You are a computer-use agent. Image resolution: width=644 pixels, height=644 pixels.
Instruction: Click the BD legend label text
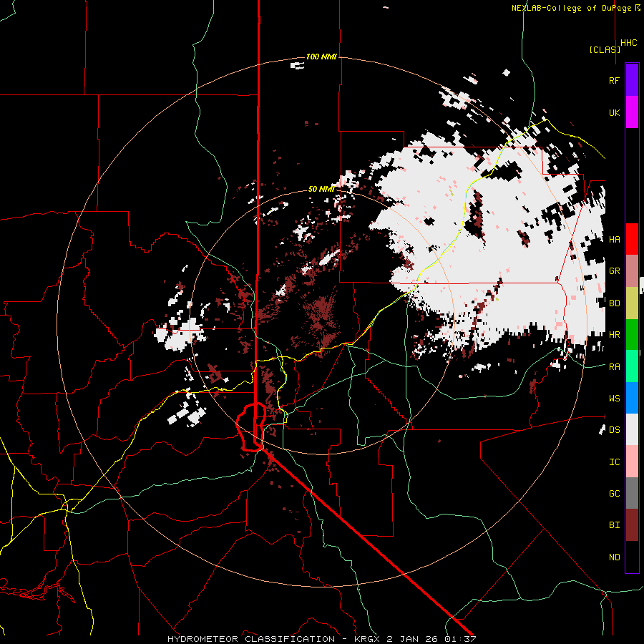click(614, 303)
